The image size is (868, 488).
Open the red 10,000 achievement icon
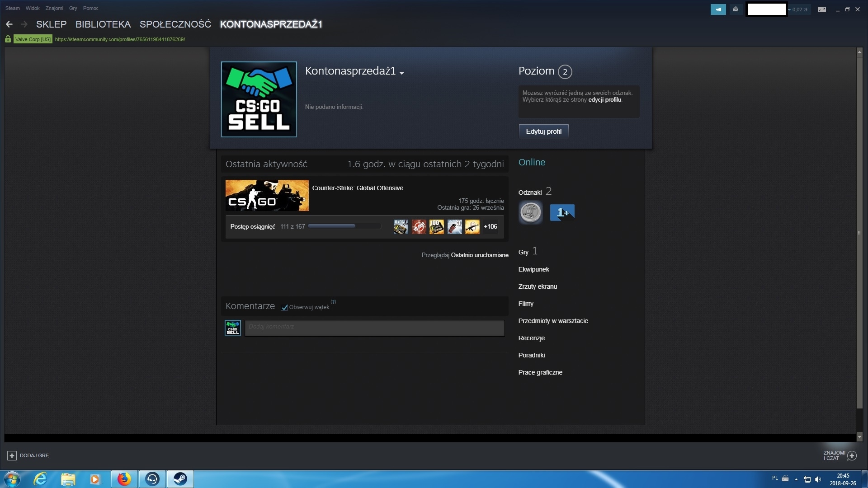419,227
